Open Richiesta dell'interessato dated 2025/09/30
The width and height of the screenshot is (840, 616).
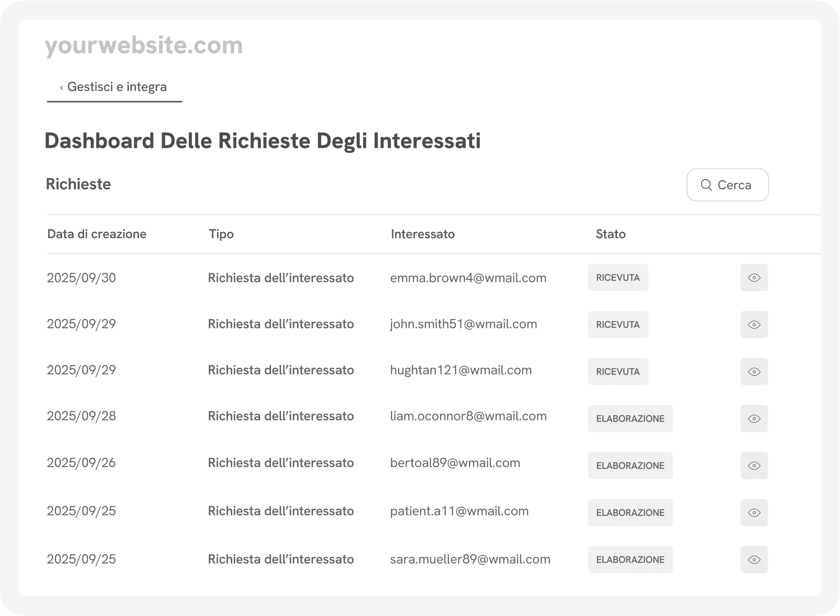281,278
